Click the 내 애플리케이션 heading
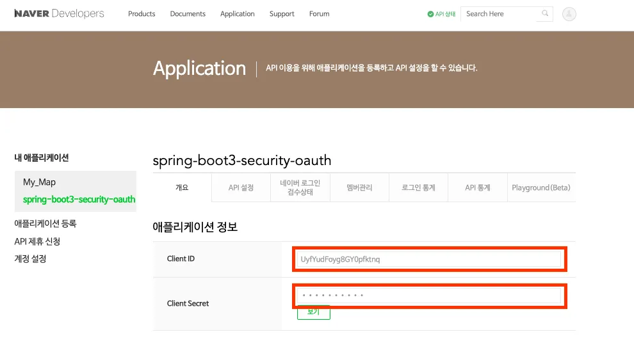 [42, 157]
